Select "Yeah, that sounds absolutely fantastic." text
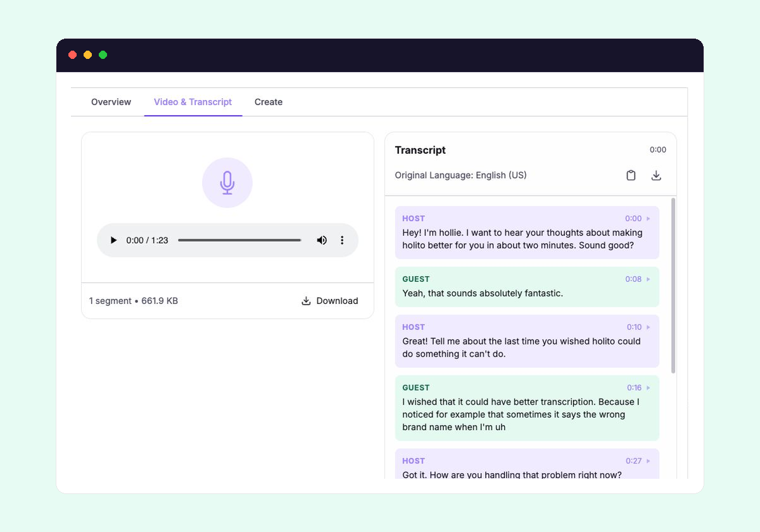Image resolution: width=760 pixels, height=532 pixels. pos(483,293)
